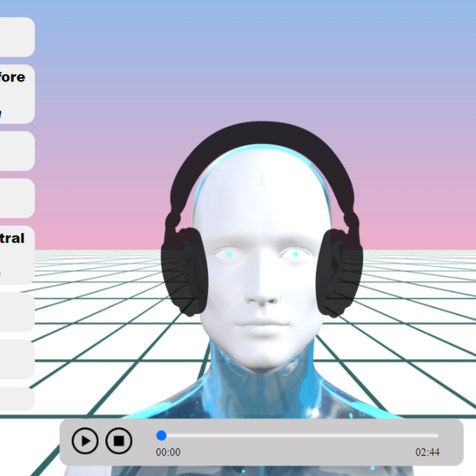The width and height of the screenshot is (476, 476).
Task: Select the sidebar card ending in "fore"
Action: 17,94
